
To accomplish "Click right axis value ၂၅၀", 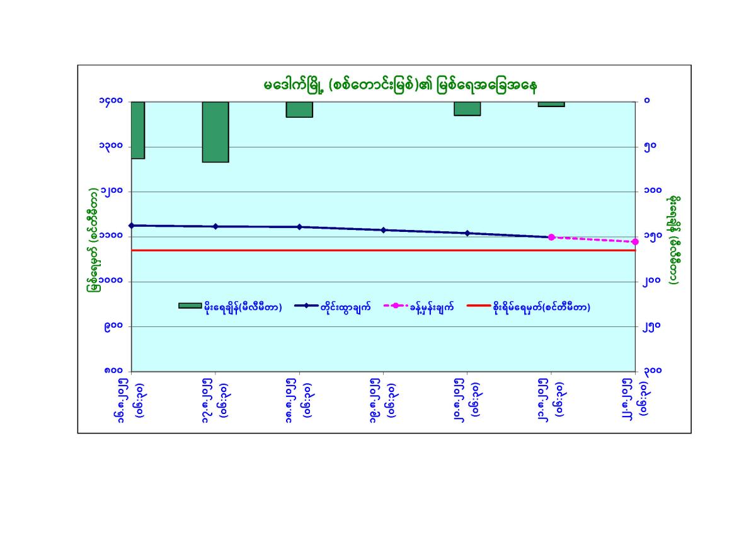I will (x=652, y=326).
